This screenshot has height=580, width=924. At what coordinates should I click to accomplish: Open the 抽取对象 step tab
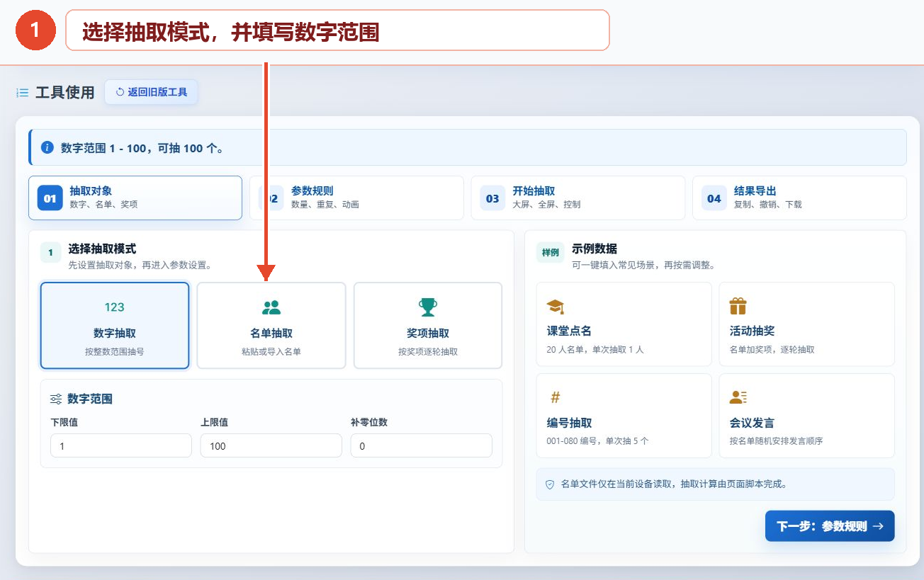click(135, 198)
